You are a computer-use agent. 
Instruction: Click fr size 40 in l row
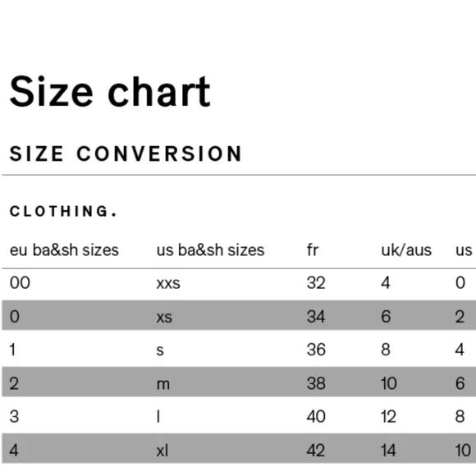pyautogui.click(x=316, y=416)
